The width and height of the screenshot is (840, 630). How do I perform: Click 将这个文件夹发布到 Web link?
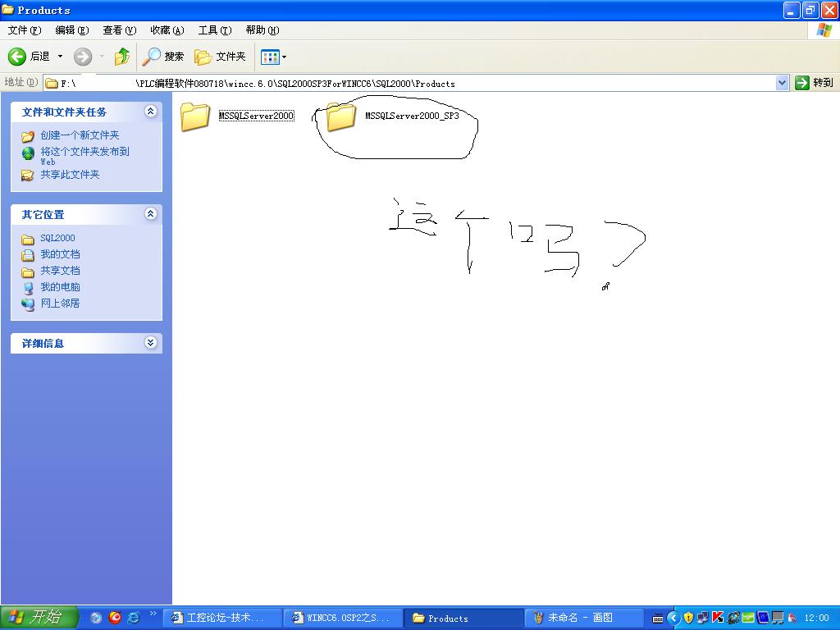tap(84, 156)
